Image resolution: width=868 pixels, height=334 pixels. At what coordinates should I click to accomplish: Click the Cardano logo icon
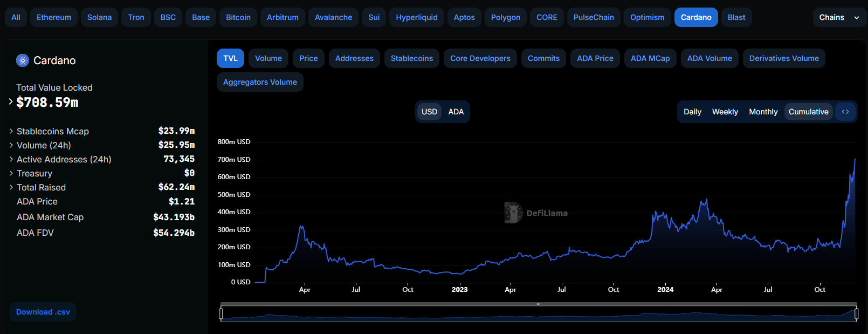click(23, 60)
